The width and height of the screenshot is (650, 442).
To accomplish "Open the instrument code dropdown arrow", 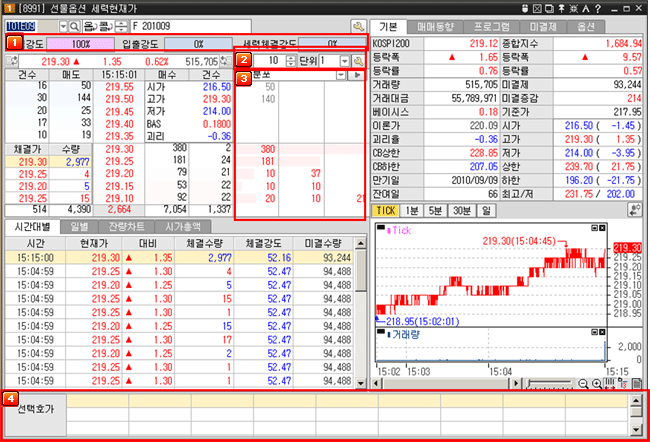I will pos(61,25).
